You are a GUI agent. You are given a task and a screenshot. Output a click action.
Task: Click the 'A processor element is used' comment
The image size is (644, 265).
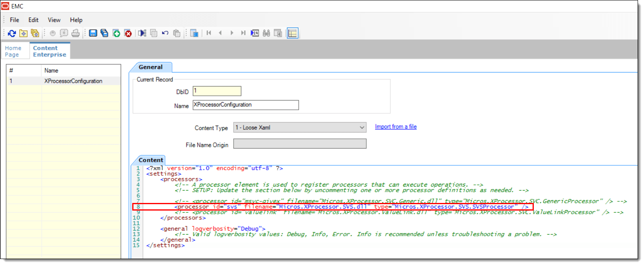pos(329,185)
